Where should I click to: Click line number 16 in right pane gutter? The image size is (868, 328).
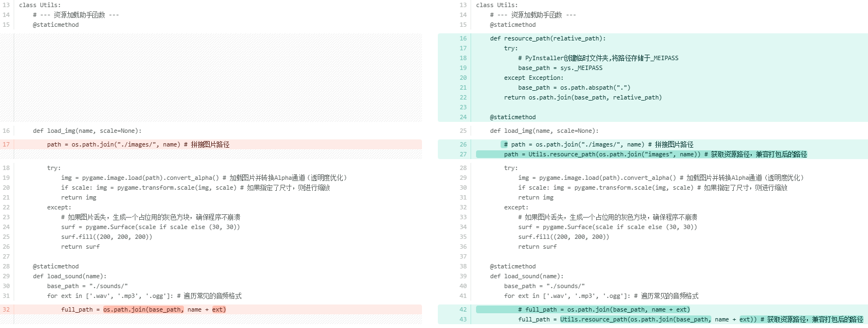(x=463, y=39)
